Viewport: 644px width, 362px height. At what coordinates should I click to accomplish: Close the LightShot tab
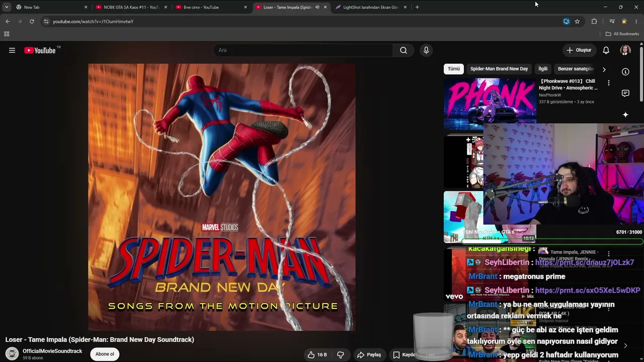(405, 7)
